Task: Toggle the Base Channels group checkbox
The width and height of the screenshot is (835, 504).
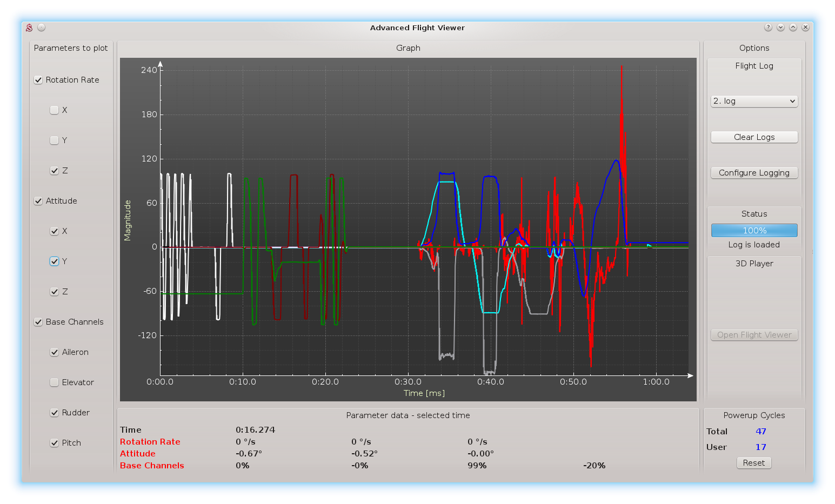Action: (38, 322)
